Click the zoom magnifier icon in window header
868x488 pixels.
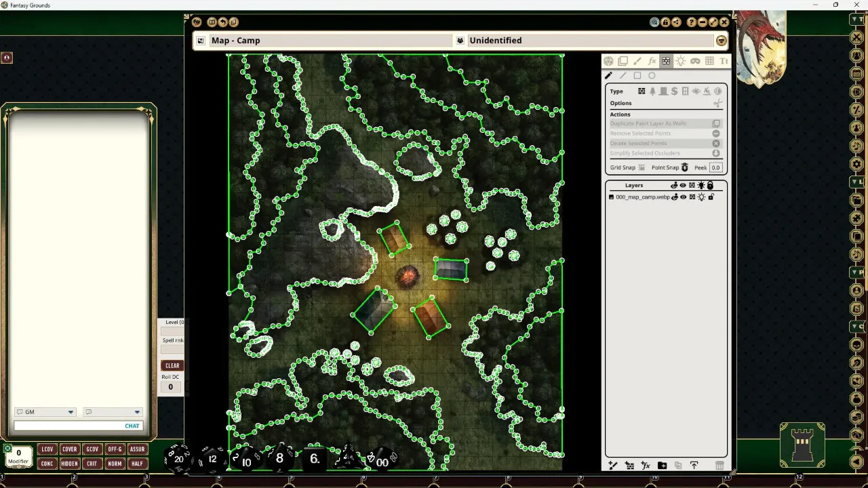(x=654, y=22)
